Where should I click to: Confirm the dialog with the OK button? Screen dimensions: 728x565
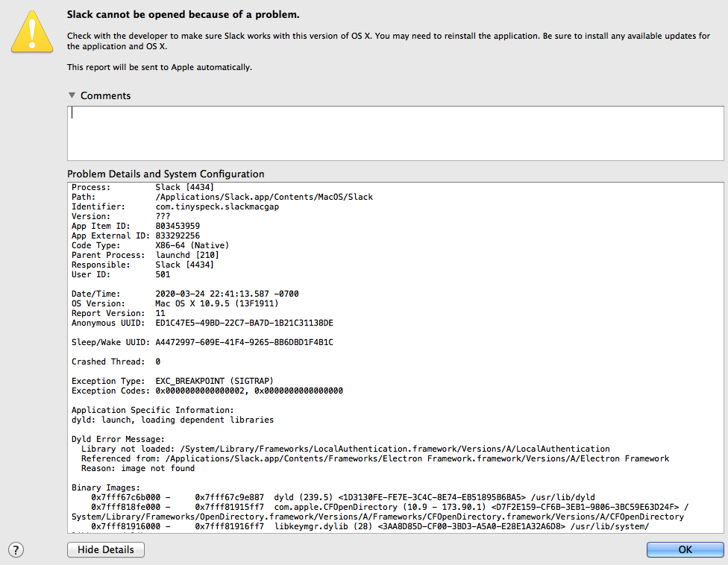tap(685, 549)
